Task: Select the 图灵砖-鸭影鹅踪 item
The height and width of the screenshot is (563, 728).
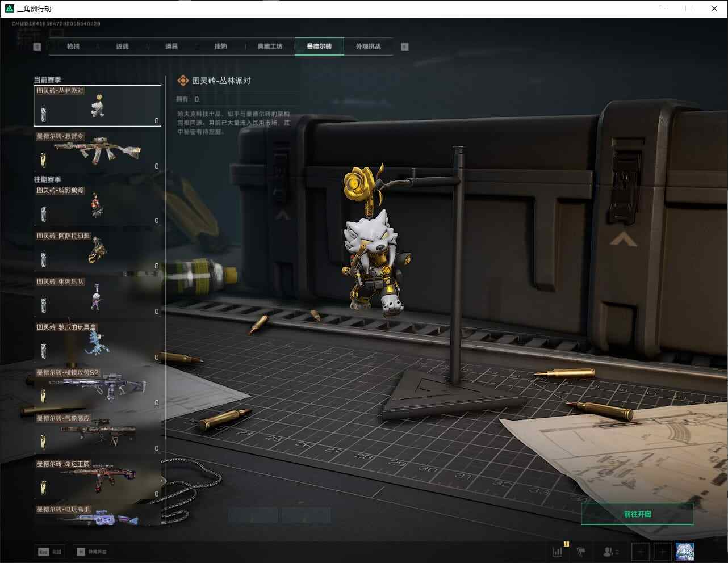Action: 98,205
